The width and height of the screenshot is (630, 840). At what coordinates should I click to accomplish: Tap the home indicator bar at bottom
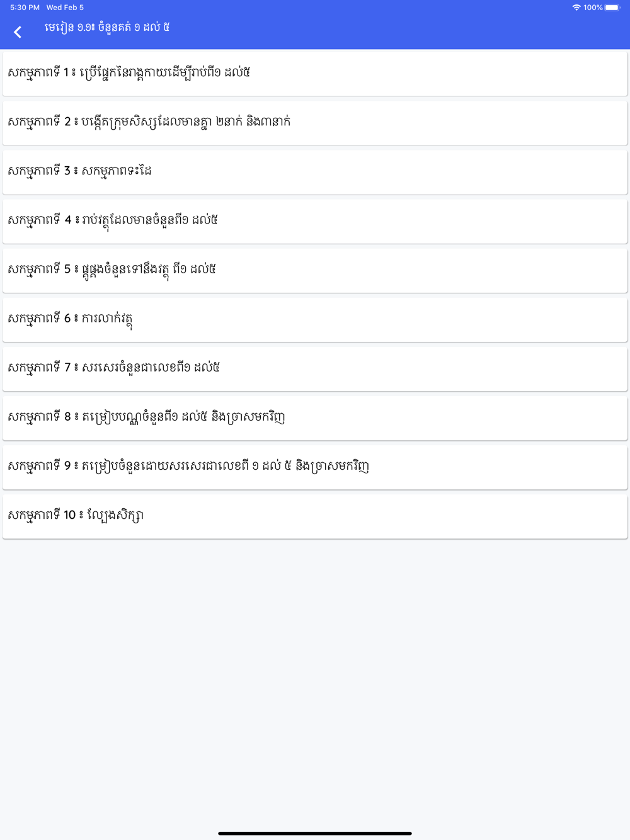click(315, 833)
